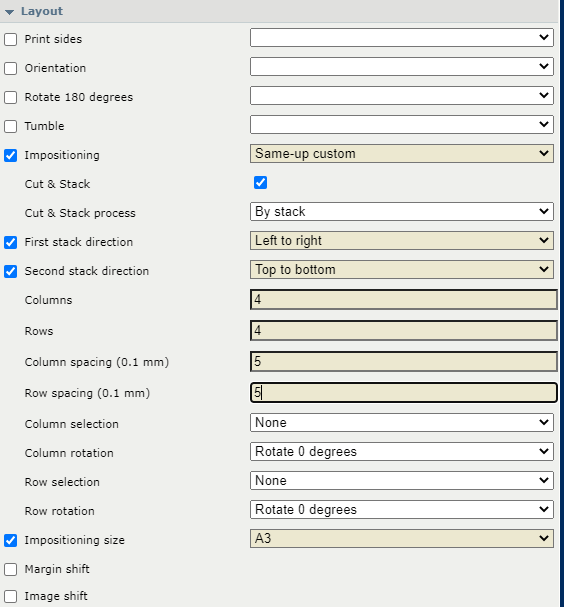Open the empty Print sides dropdown
This screenshot has height=607, width=564.
pos(402,38)
